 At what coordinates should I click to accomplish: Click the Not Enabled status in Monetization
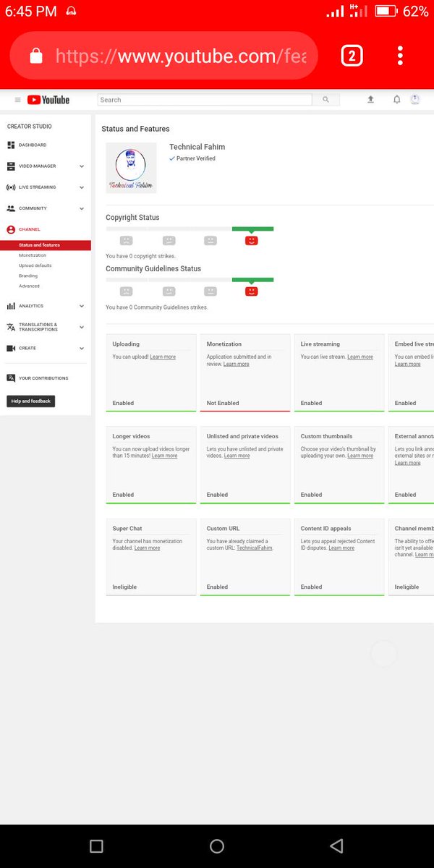[223, 404]
